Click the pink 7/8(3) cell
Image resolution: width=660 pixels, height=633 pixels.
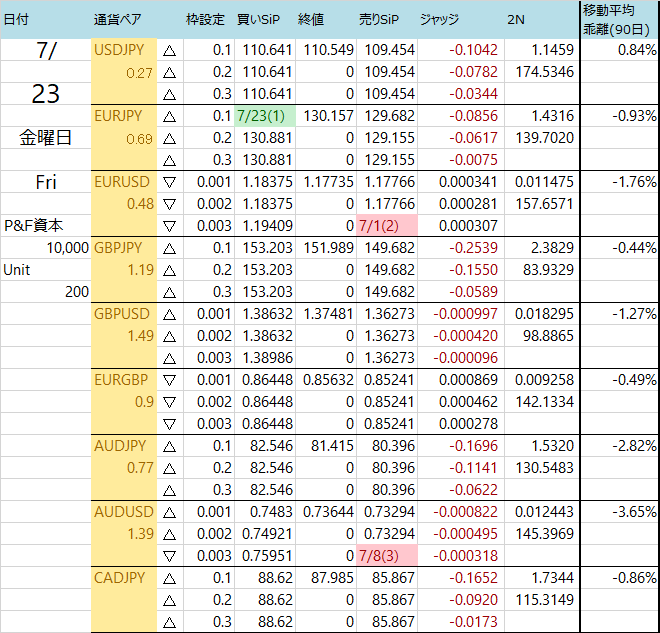pos(387,556)
